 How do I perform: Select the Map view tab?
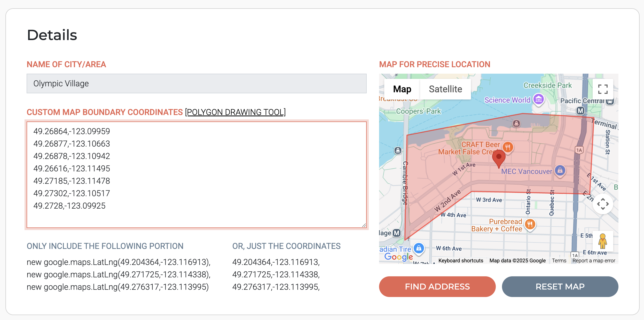(x=402, y=89)
